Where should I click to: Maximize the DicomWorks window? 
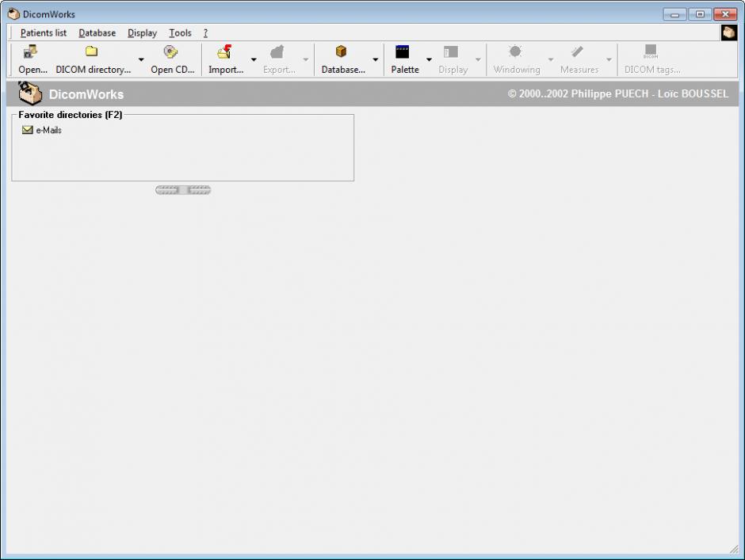click(700, 14)
